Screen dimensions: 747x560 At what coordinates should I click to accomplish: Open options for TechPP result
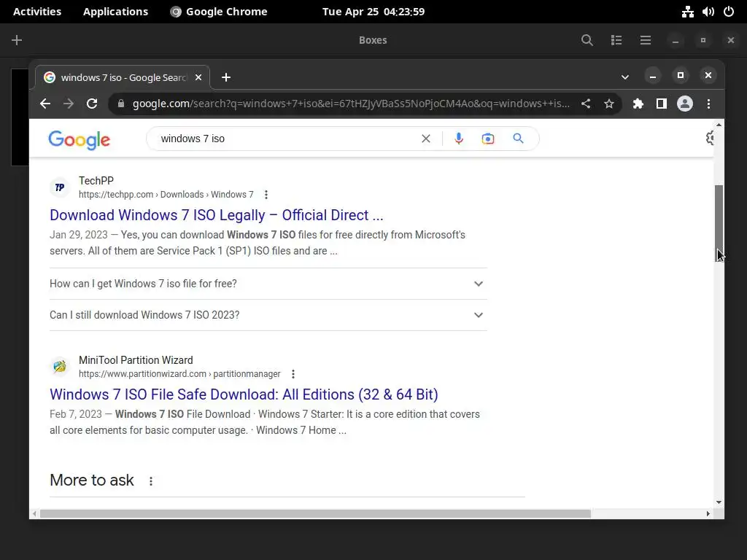tap(266, 194)
